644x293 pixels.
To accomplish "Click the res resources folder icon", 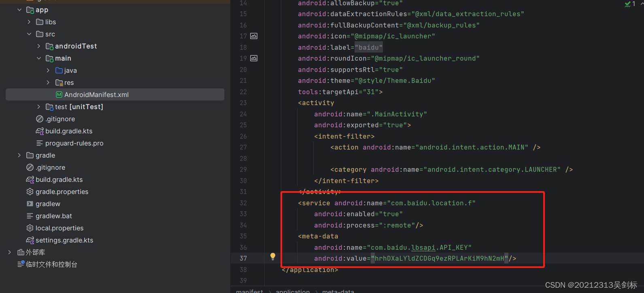I will coord(59,82).
